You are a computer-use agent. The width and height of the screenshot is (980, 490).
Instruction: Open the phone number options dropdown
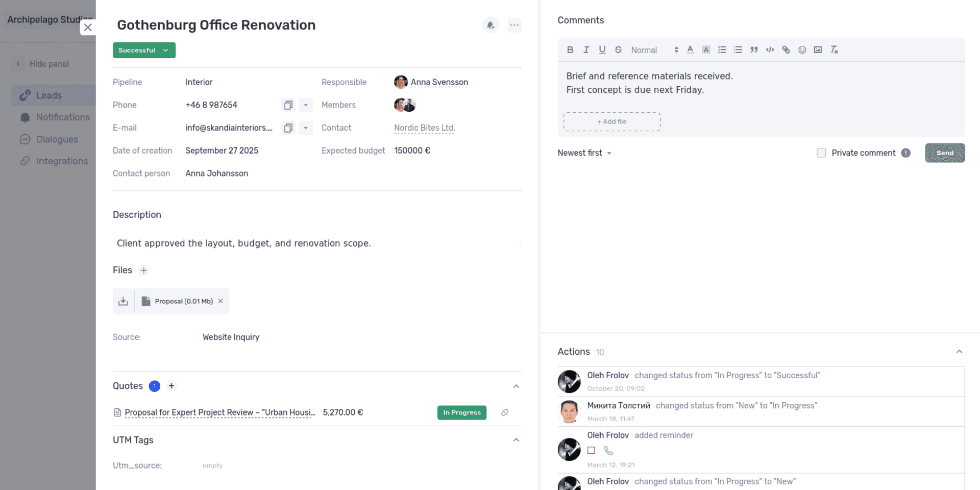306,105
